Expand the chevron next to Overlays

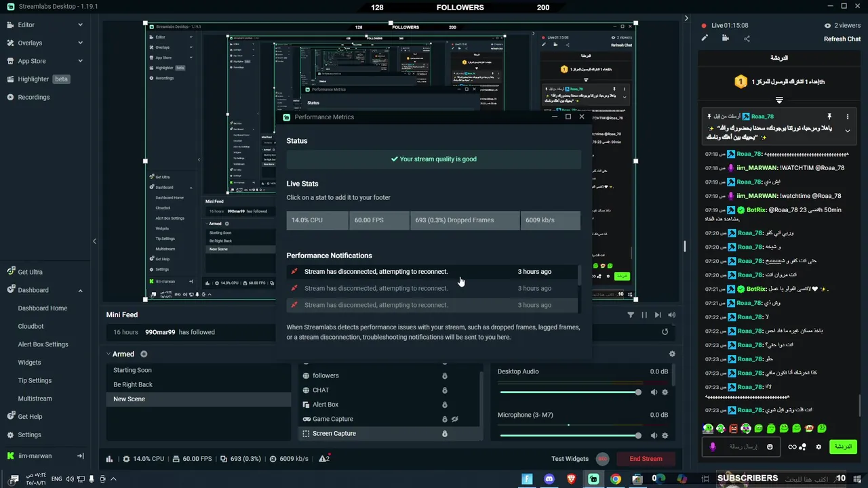(x=80, y=43)
